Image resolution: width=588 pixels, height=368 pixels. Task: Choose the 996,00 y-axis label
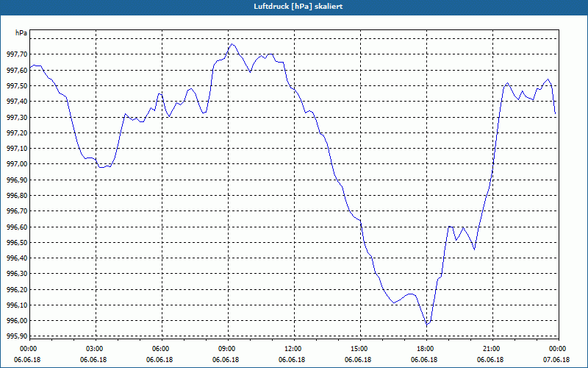pyautogui.click(x=17, y=321)
